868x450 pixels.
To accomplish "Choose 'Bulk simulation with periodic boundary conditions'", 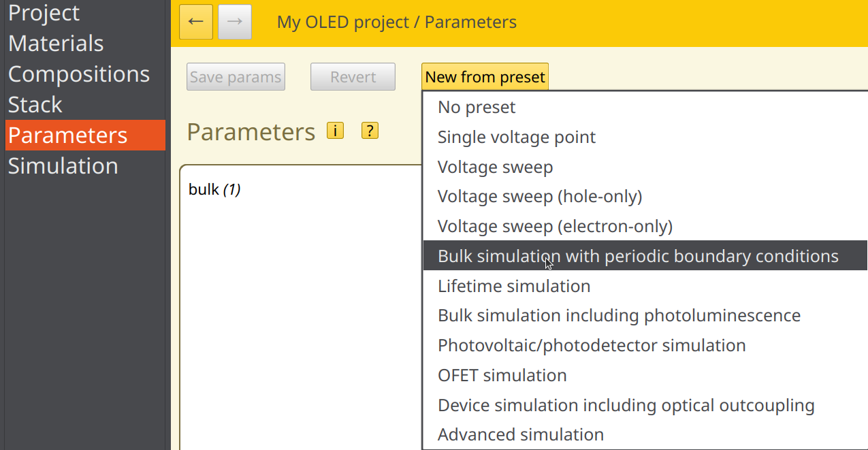I will click(638, 257).
